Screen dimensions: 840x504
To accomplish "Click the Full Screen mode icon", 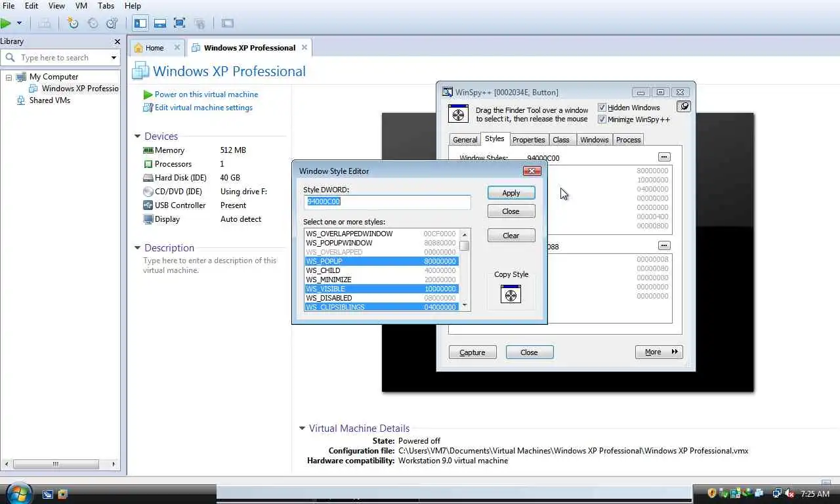I will click(180, 23).
